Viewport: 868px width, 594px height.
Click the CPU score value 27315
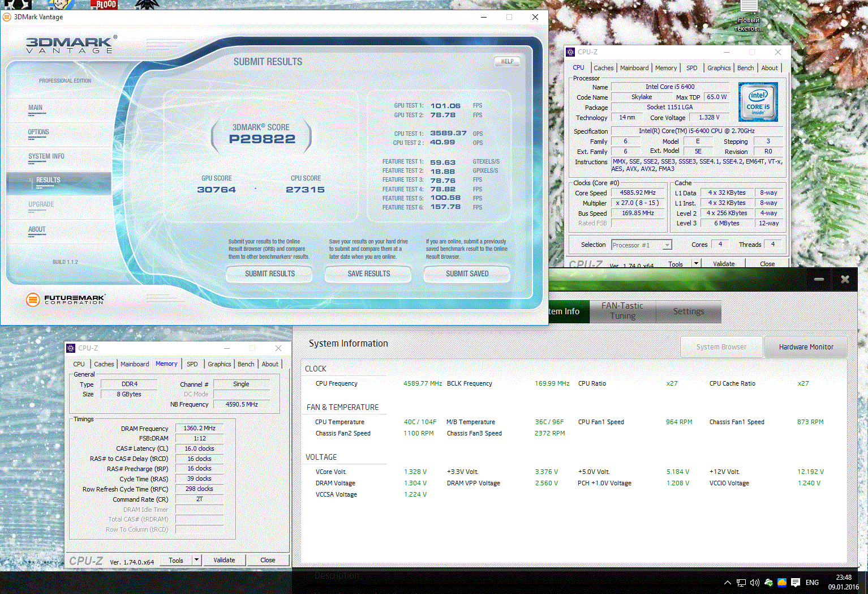tap(306, 190)
